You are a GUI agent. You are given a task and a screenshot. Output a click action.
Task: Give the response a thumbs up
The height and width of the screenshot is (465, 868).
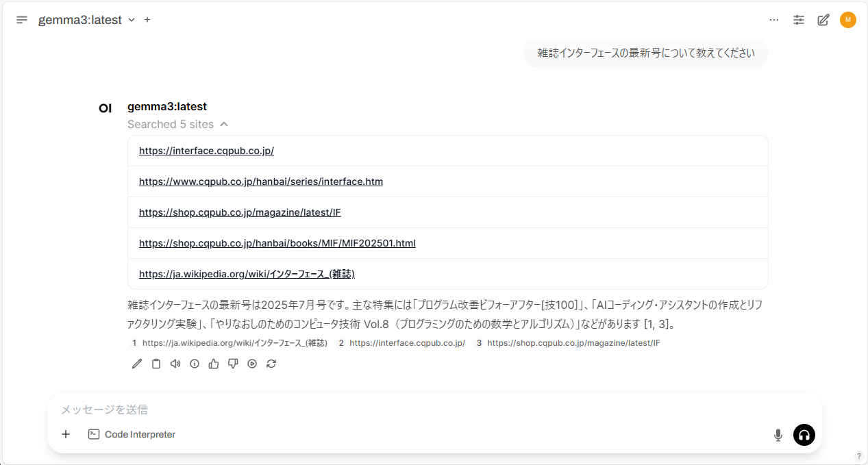214,364
